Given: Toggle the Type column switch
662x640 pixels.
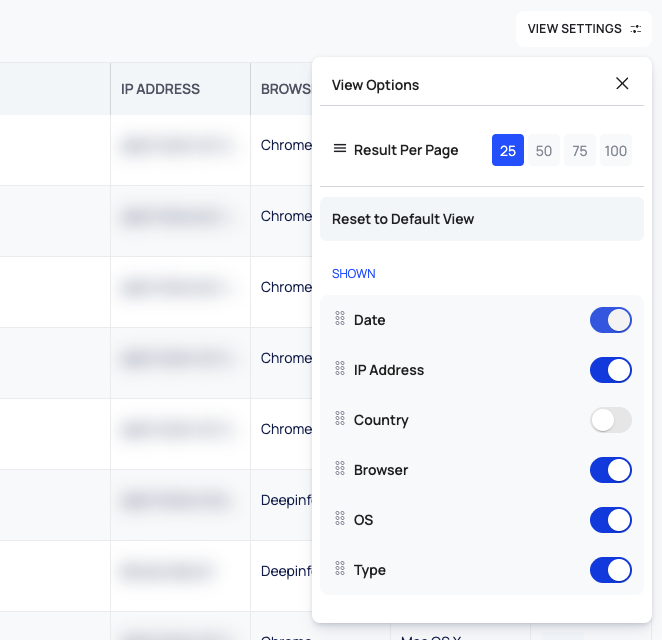Looking at the screenshot, I should (x=610, y=570).
